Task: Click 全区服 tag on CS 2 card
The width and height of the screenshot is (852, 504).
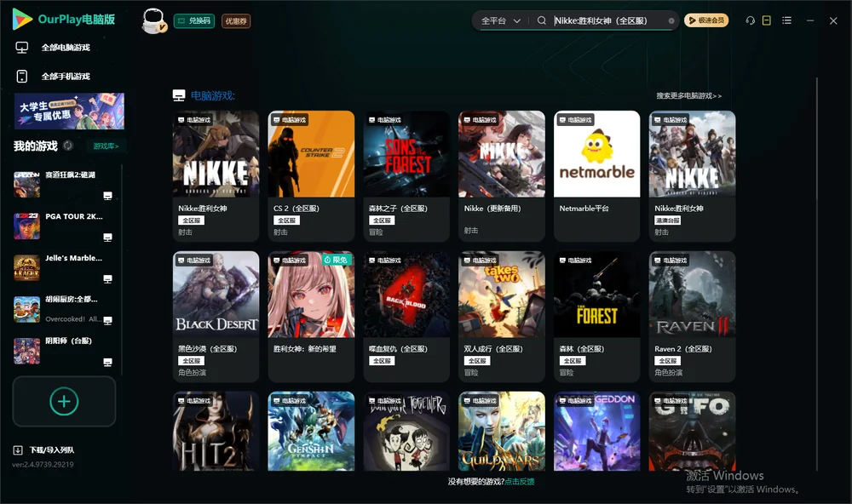Action: click(x=286, y=220)
